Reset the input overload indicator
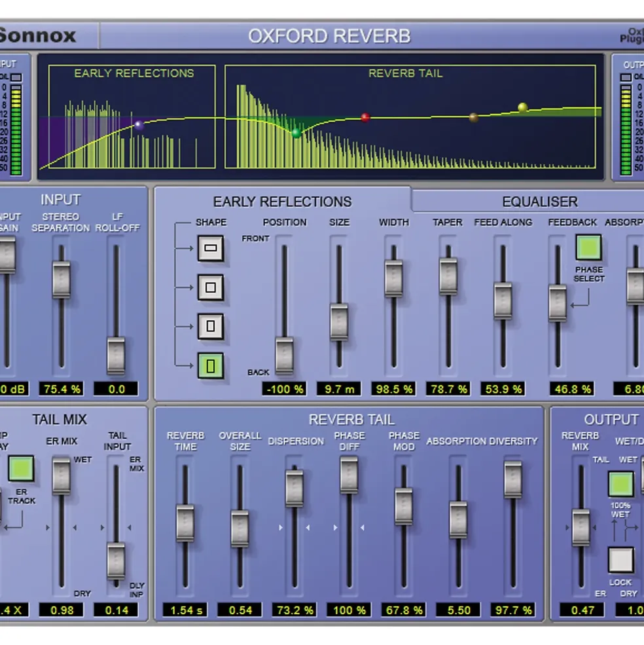 coord(16,77)
